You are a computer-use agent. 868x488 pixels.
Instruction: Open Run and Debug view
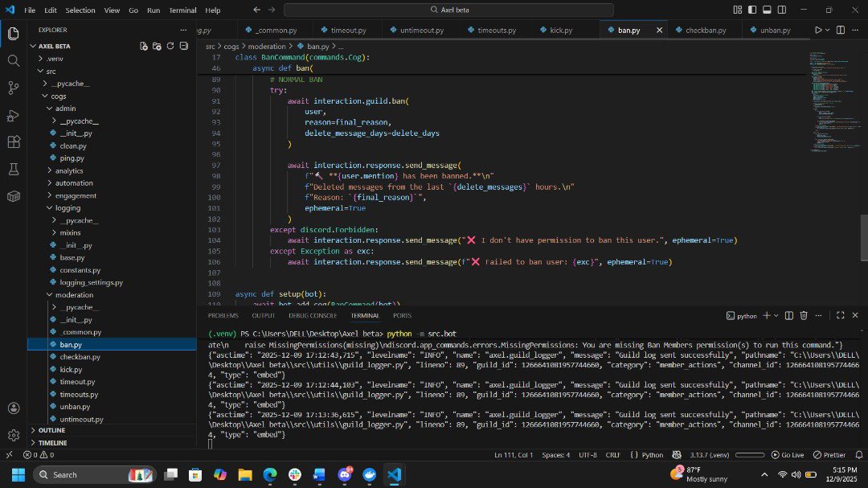click(14, 115)
